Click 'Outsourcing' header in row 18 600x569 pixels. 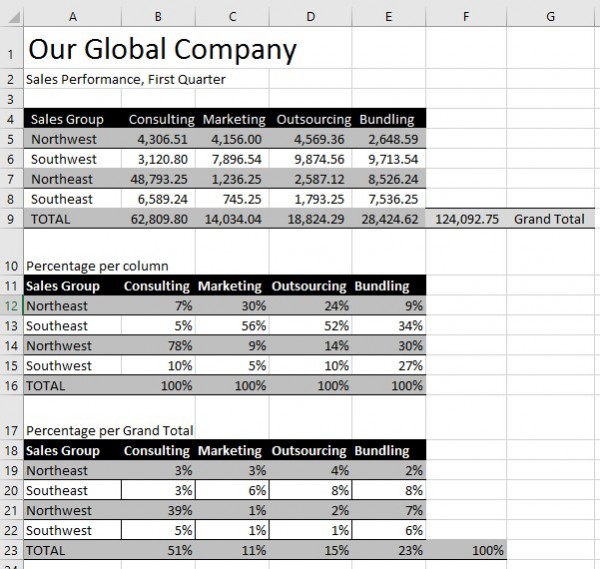coord(310,450)
